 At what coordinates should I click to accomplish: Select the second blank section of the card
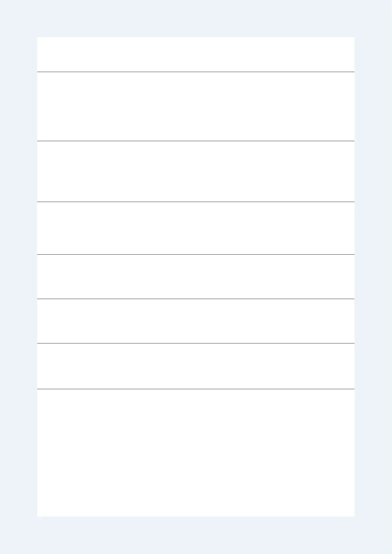pyautogui.click(x=196, y=106)
